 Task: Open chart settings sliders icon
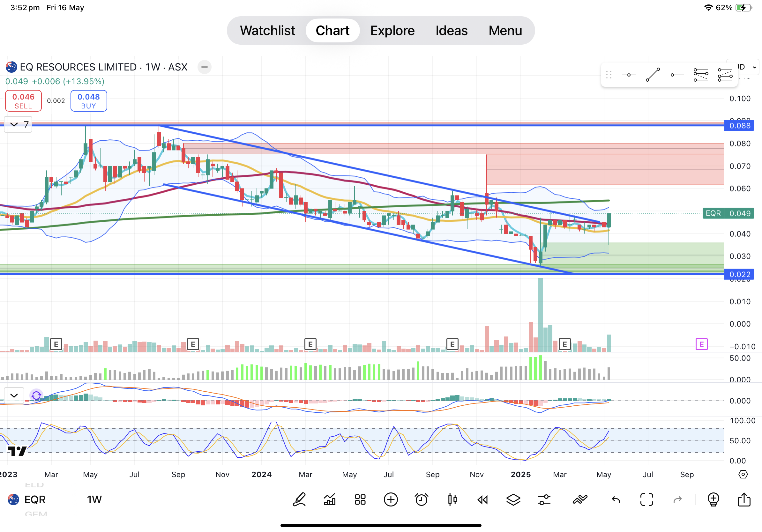544,499
